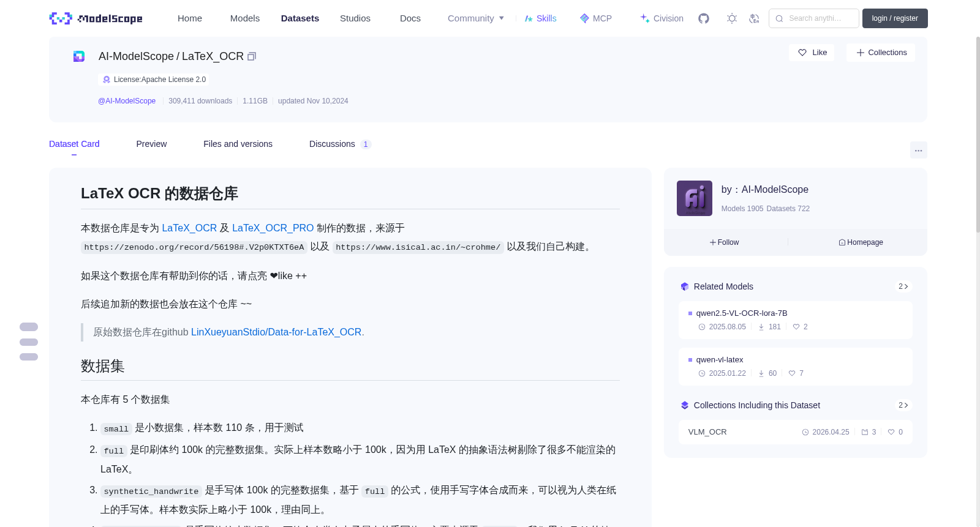Click the 'synthetic_handwrite' code label
This screenshot has height=527, width=980.
[x=151, y=491]
